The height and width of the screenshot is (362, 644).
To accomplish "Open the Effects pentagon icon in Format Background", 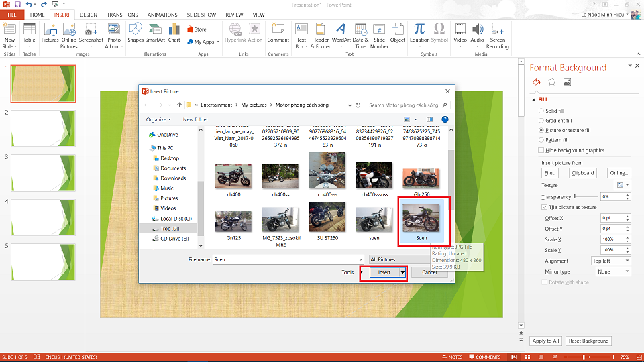I will tap(551, 82).
